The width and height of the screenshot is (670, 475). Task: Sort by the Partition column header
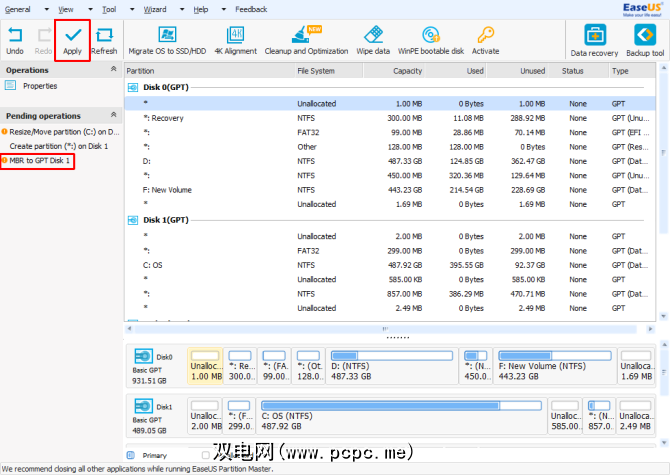209,71
